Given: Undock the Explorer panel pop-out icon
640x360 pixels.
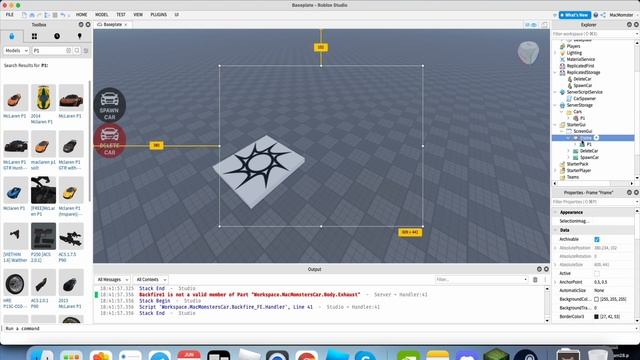Looking at the screenshot, I should 629,25.
